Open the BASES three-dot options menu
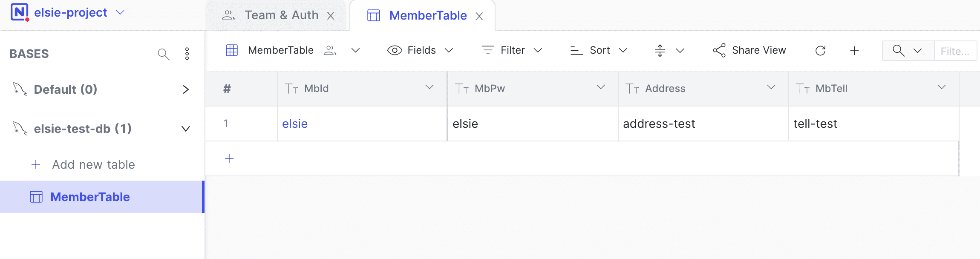The width and height of the screenshot is (980, 259). pyautogui.click(x=187, y=54)
